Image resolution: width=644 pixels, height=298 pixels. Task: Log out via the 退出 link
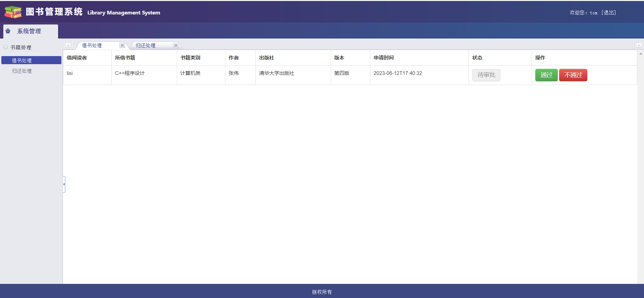pyautogui.click(x=609, y=13)
